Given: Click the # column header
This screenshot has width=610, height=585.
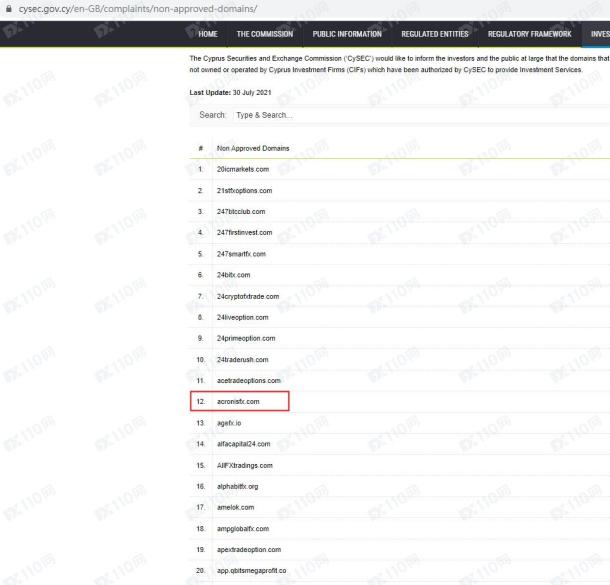Looking at the screenshot, I should [x=201, y=148].
